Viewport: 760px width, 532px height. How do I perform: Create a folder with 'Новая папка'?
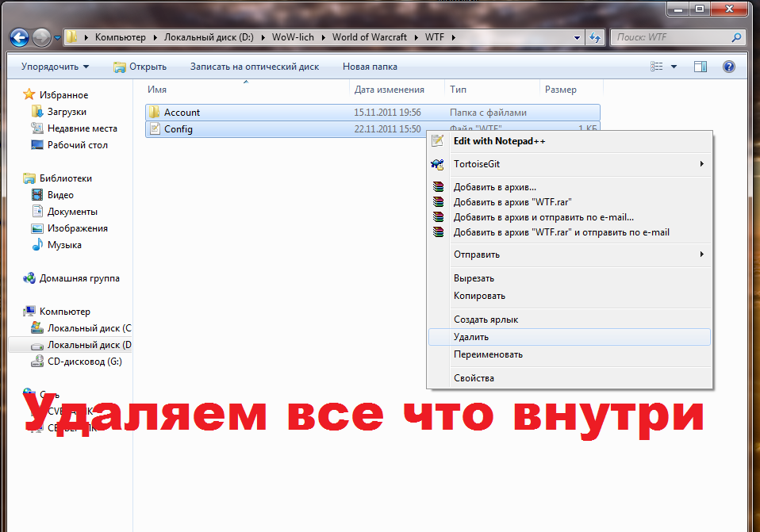pos(370,67)
